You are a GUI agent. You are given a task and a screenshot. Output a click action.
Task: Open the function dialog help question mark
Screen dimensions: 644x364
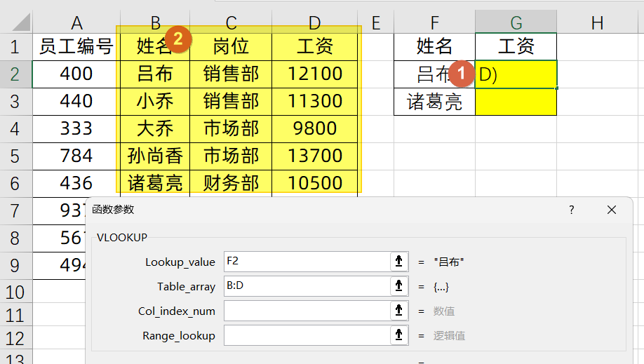pyautogui.click(x=571, y=210)
